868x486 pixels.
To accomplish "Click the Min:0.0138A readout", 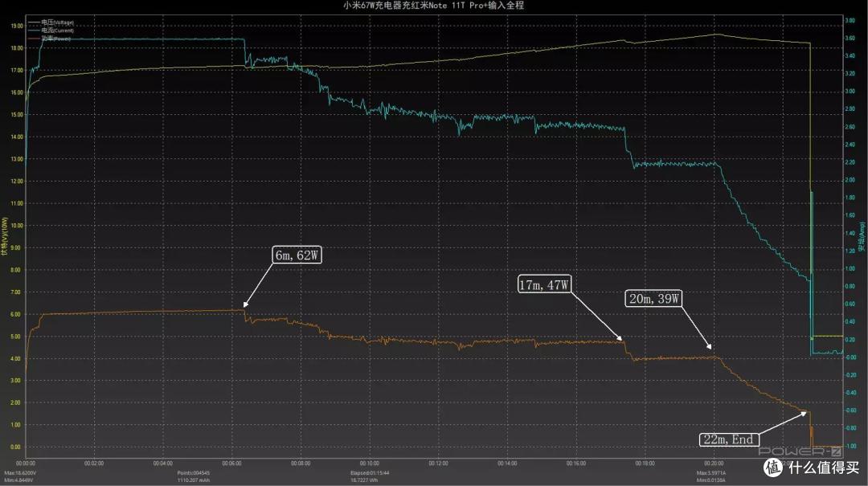I will click(x=710, y=480).
